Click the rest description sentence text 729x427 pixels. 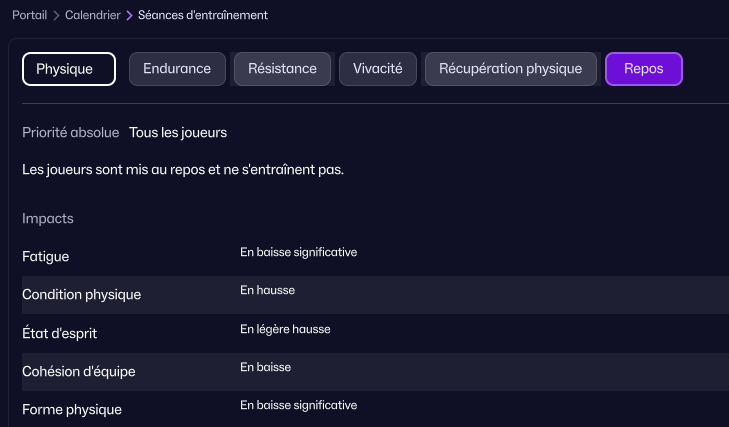[183, 170]
